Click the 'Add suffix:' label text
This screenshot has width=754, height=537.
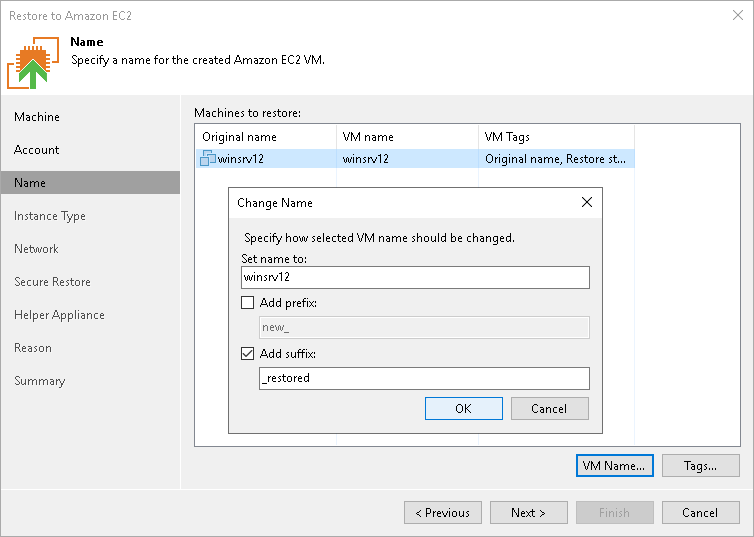(x=288, y=354)
